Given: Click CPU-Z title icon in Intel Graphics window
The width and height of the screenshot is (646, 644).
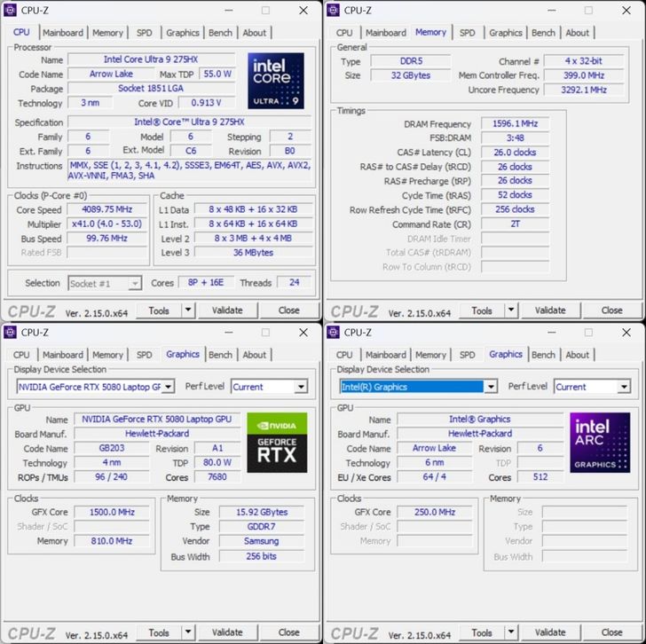Looking at the screenshot, I should [x=334, y=333].
